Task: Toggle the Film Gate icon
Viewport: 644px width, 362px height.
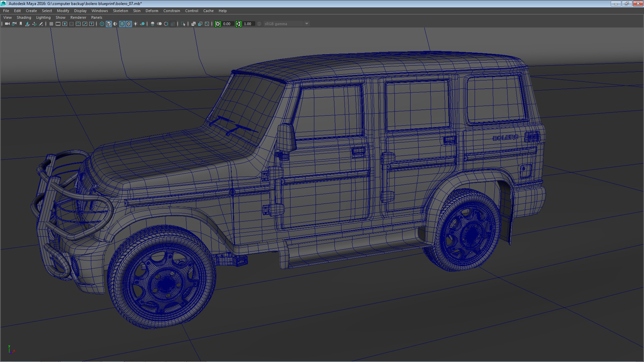Action: (58, 24)
